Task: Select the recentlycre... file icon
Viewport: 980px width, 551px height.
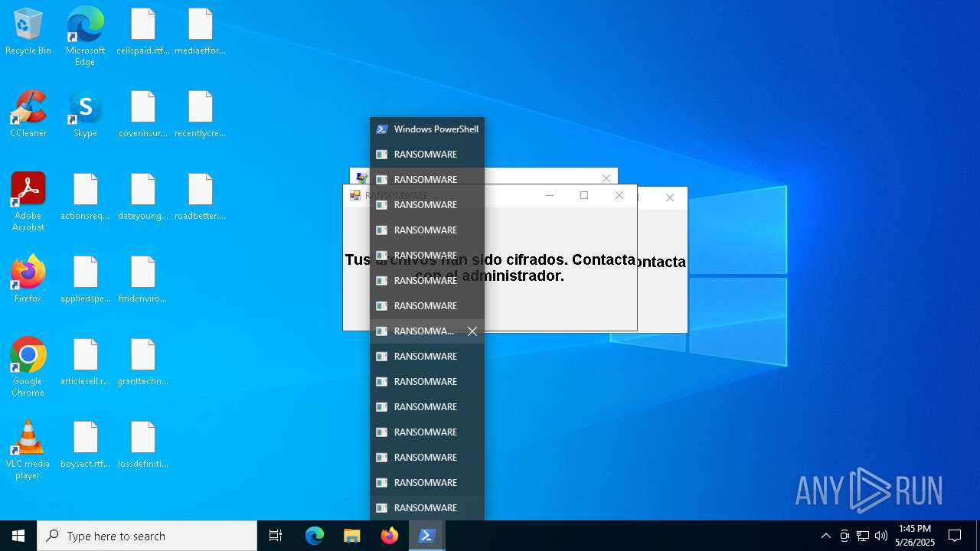Action: click(200, 115)
